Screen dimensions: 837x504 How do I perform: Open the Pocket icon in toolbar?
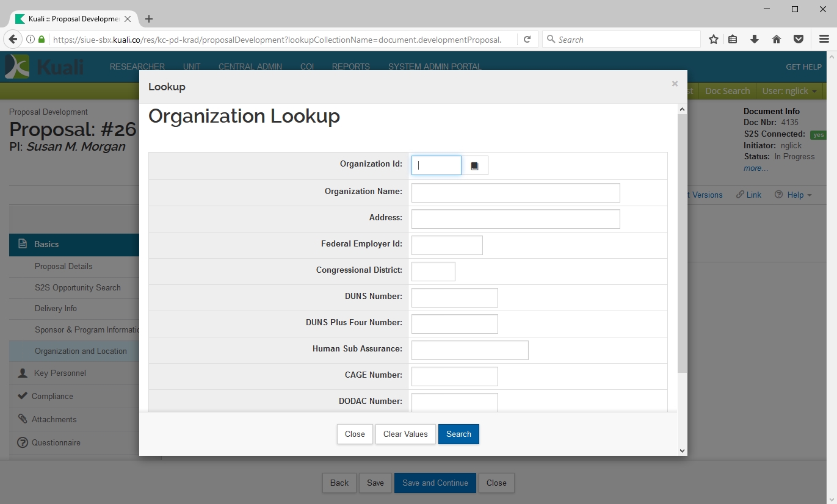click(798, 40)
